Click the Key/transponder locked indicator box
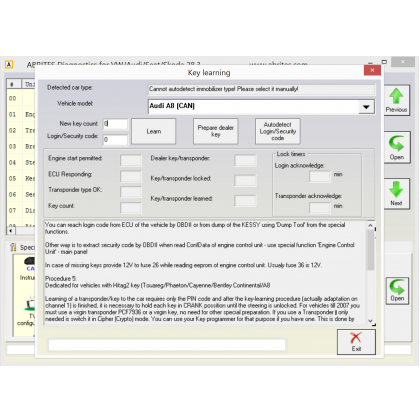Screen dimensions: 420x420 (x=245, y=180)
